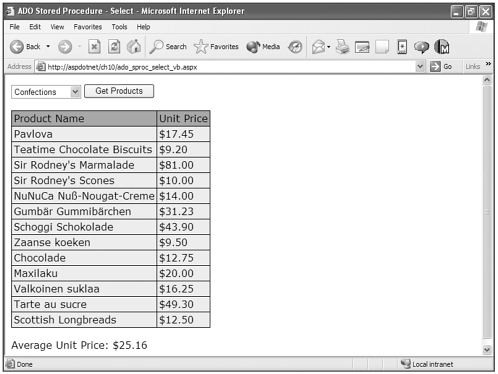Viewport: 498px width, 374px height.
Task: Click the Zaanse koeken cell
Action: tap(84, 242)
